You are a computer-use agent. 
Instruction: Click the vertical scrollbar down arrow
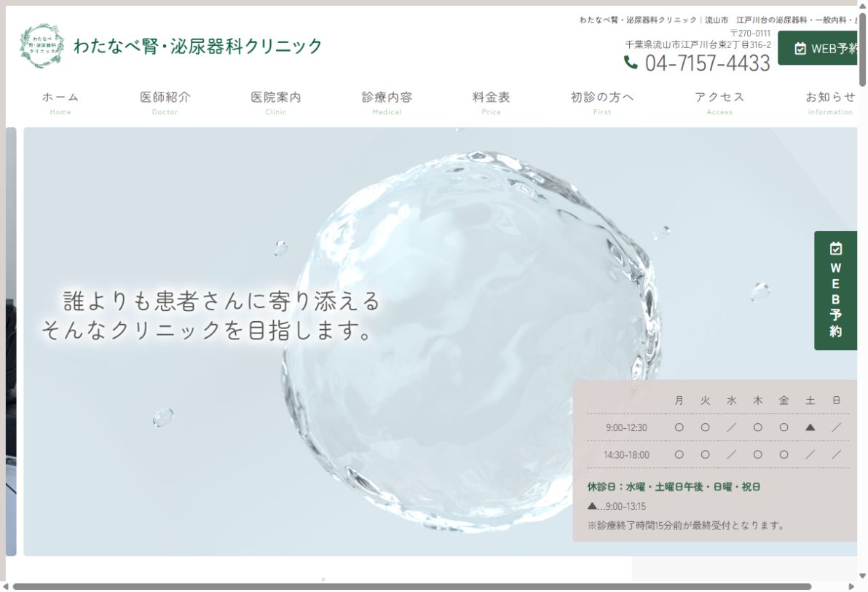tap(862, 576)
